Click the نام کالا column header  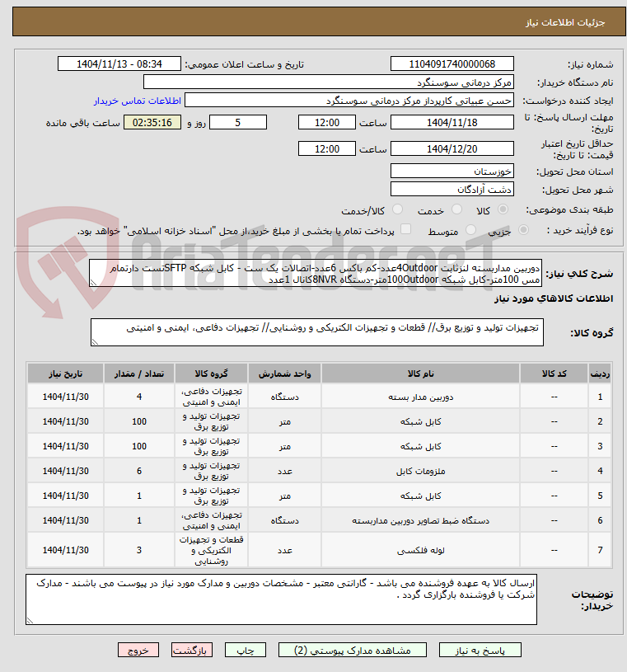[x=420, y=374]
